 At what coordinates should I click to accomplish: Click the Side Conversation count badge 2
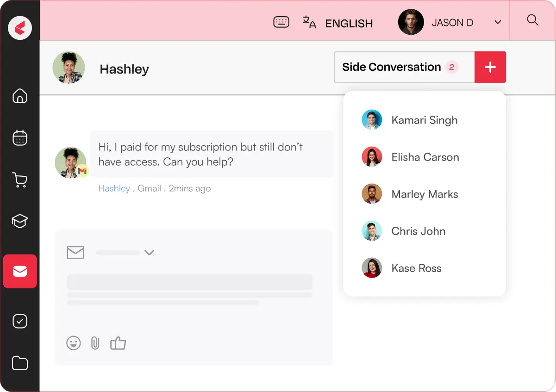point(451,67)
